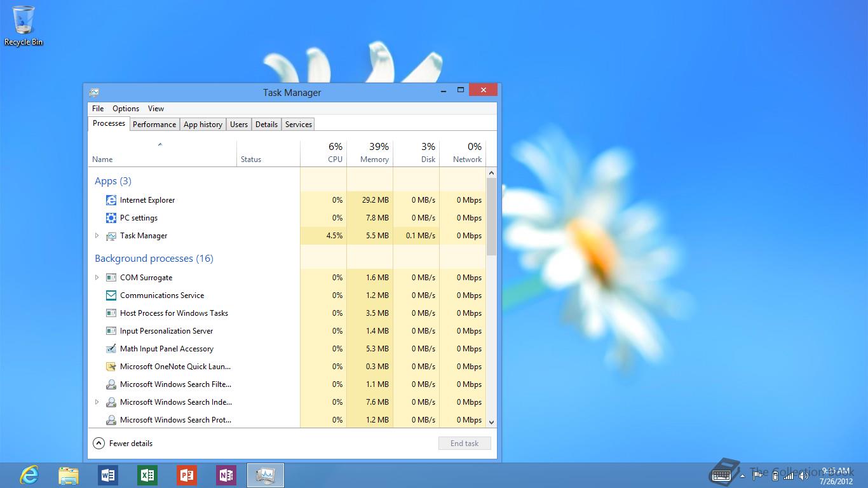Switch to the Users tab
This screenshot has width=868, height=488.
(239, 125)
